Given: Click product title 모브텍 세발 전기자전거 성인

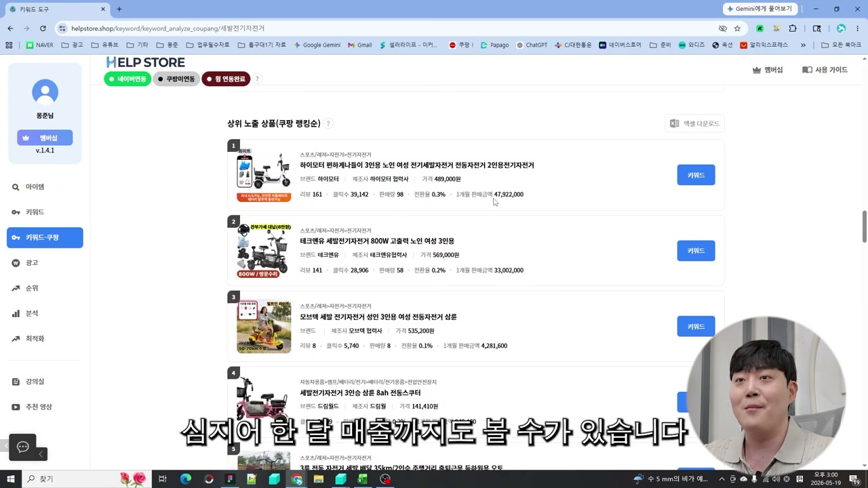Looking at the screenshot, I should pos(378,317).
